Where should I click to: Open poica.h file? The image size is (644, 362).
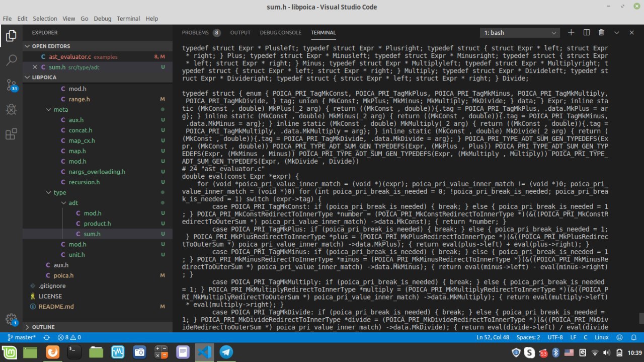pos(97,275)
